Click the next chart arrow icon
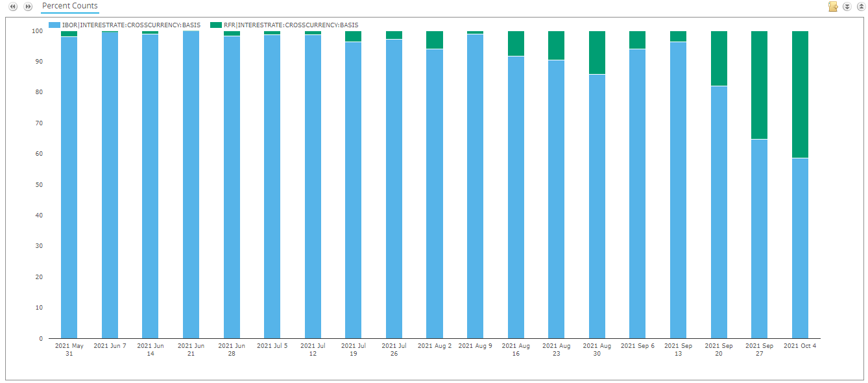 point(28,6)
